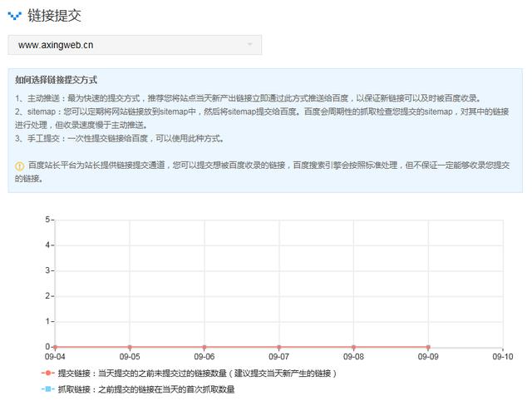Viewport: 532px width, 401px height.
Task: Select the chart data point at 09-09
Action: (428, 347)
